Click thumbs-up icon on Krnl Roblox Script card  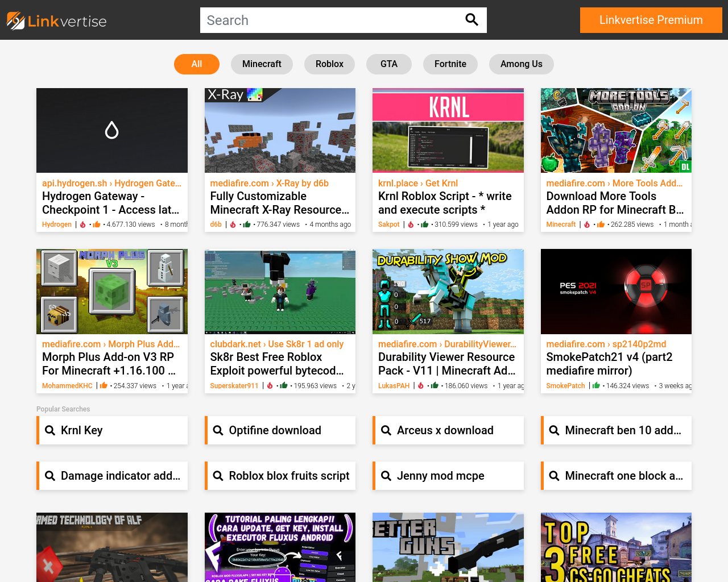pyautogui.click(x=425, y=225)
